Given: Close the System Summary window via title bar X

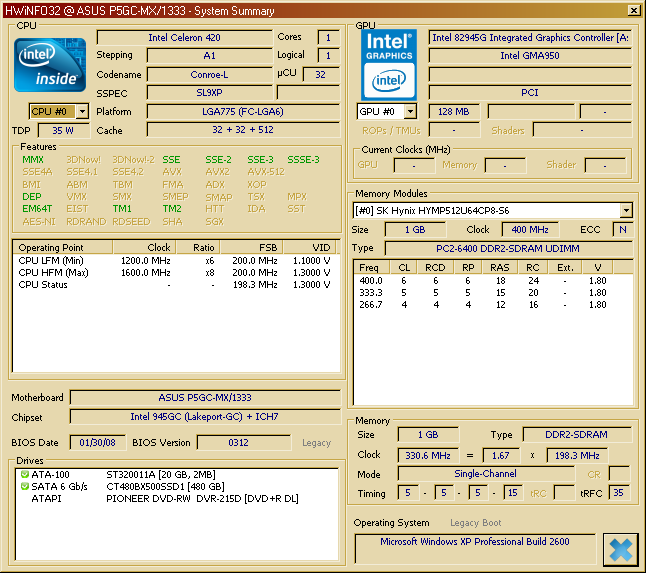Looking at the screenshot, I should (x=634, y=10).
